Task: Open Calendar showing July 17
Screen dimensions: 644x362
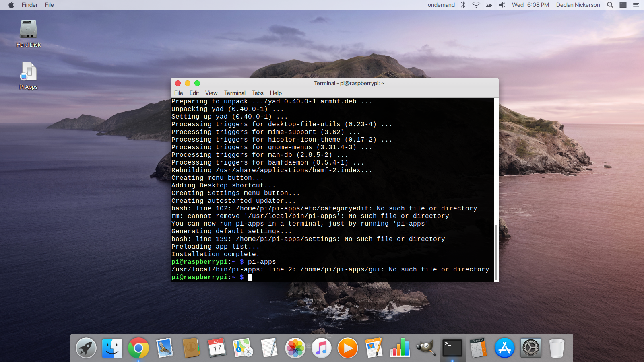Action: (217, 348)
